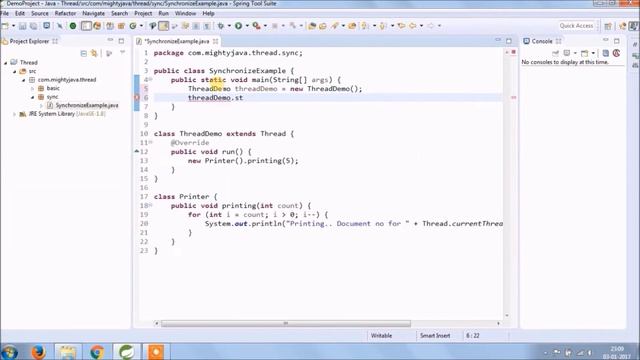This screenshot has width=640, height=360.
Task: Click the New Java Package toolbar icon
Action: click(x=121, y=26)
